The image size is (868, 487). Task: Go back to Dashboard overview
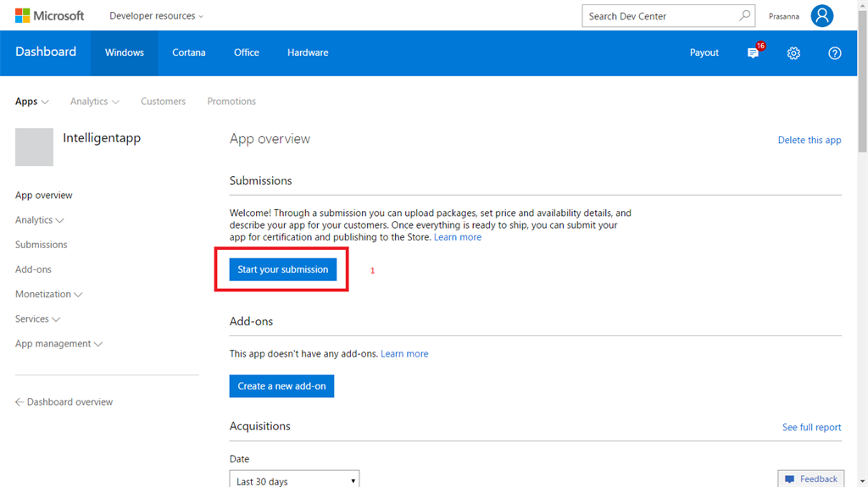pos(64,402)
